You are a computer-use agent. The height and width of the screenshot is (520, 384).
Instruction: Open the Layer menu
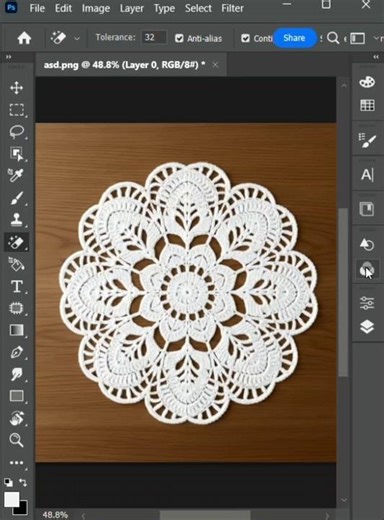click(x=132, y=8)
